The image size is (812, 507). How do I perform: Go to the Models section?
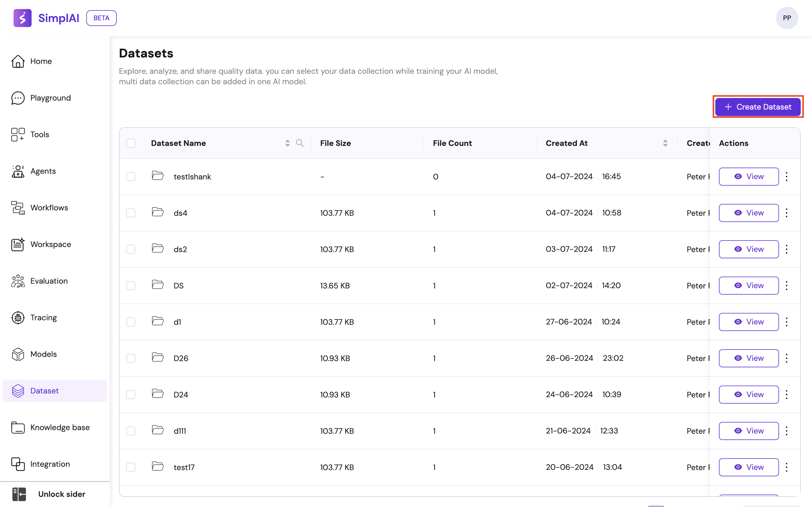click(x=44, y=354)
